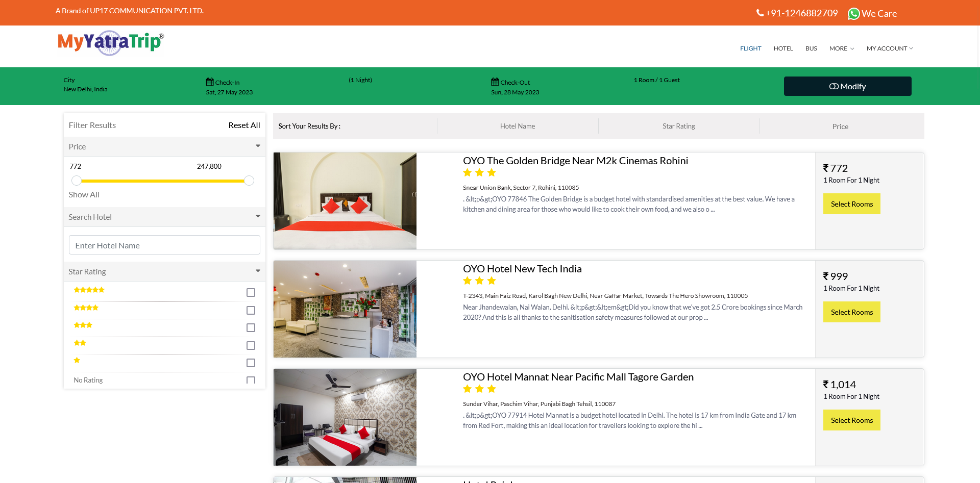This screenshot has width=980, height=483.
Task: Select Rooms for OYO The Golden Bridge
Action: (x=851, y=204)
